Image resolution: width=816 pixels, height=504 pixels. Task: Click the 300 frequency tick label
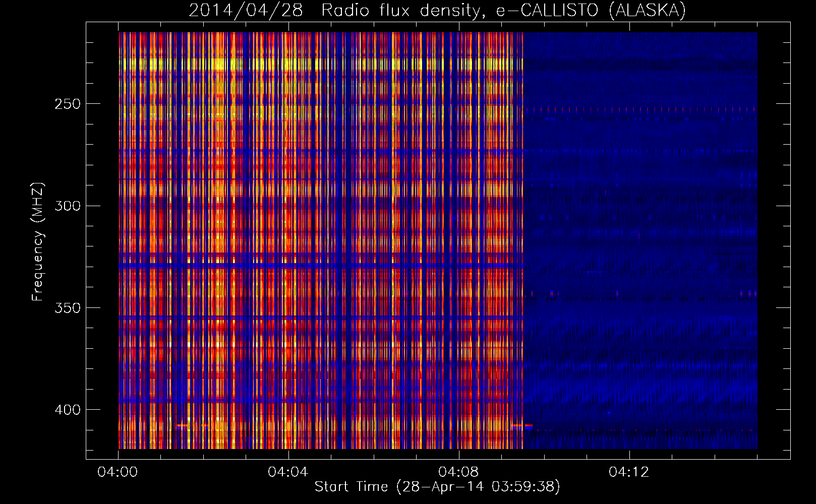coord(68,206)
